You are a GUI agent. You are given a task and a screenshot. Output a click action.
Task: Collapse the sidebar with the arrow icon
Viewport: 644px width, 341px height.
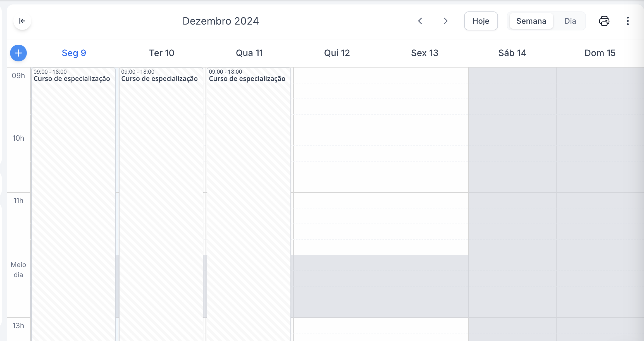coord(22,21)
